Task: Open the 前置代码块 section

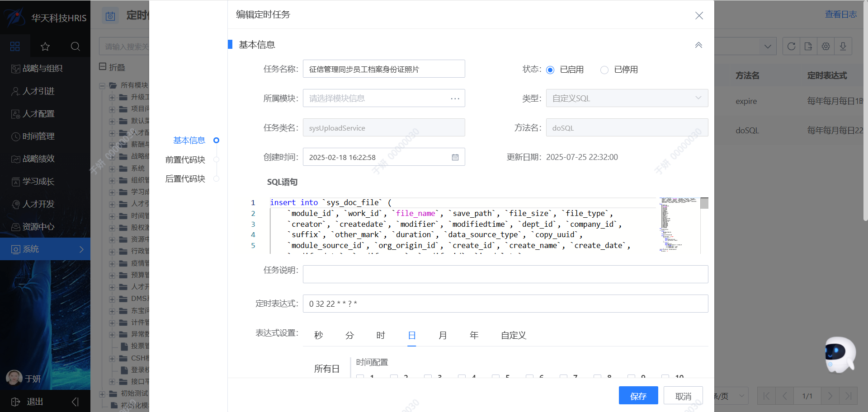Action: [185, 159]
